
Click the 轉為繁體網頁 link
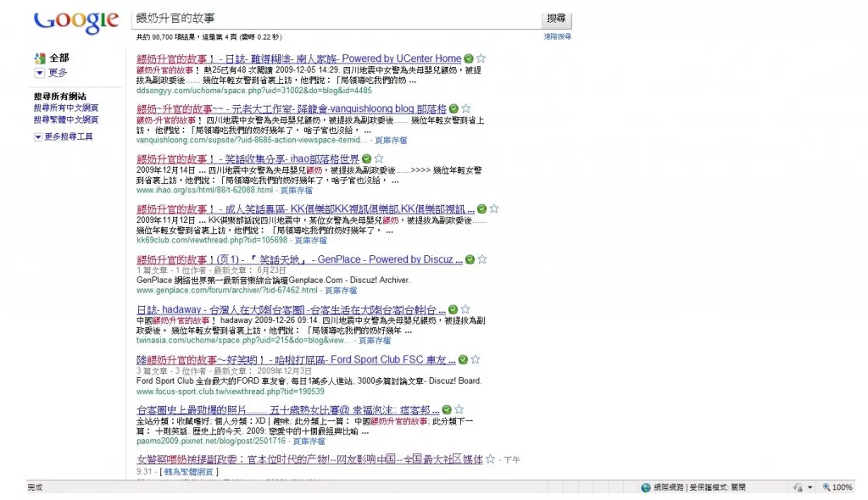tap(189, 472)
